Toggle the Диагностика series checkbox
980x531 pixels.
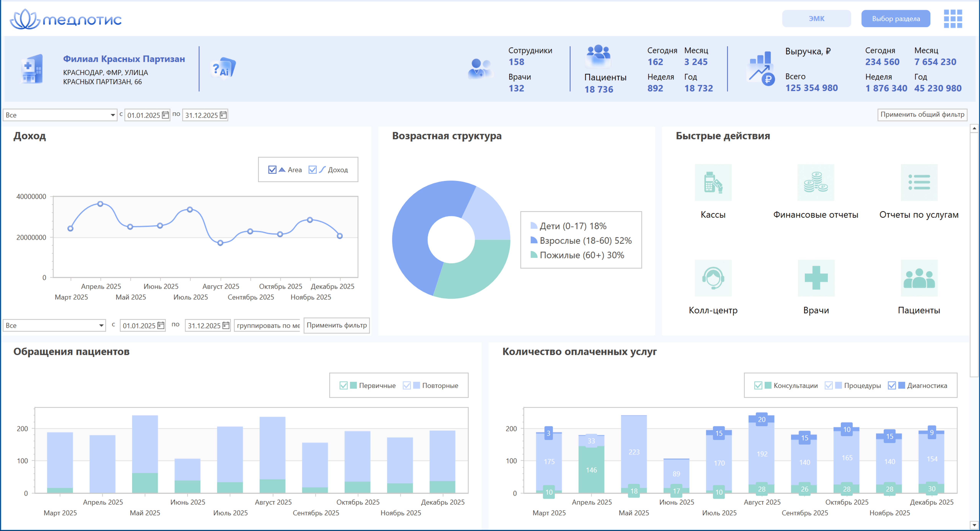(x=891, y=385)
